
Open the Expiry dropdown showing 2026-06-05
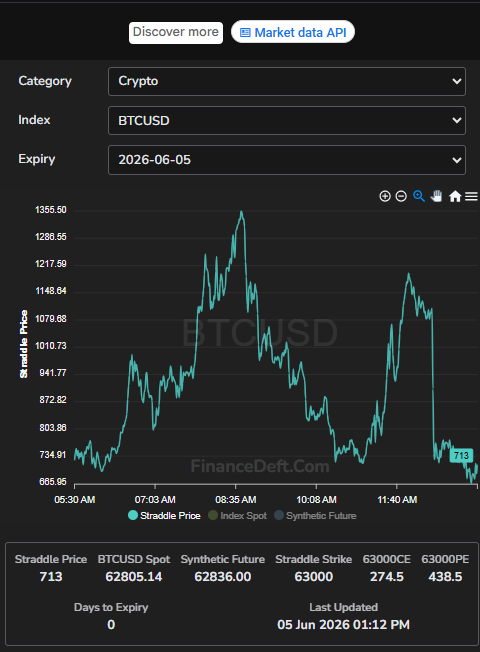coord(287,160)
